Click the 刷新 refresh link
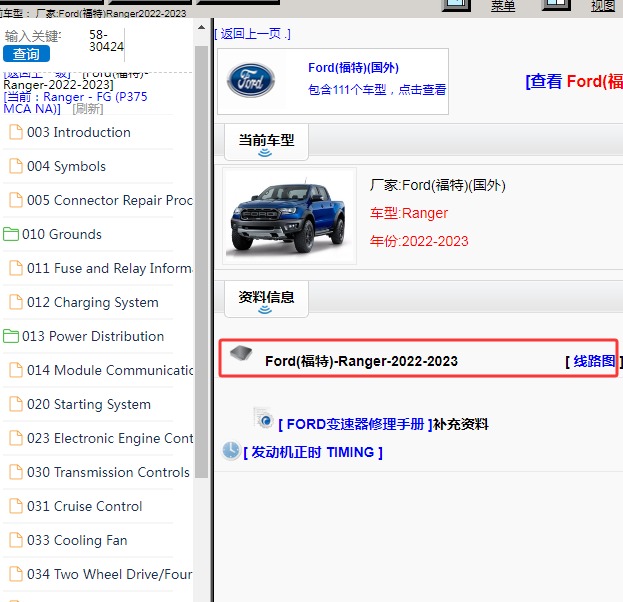Image resolution: width=623 pixels, height=602 pixels. tap(88, 108)
